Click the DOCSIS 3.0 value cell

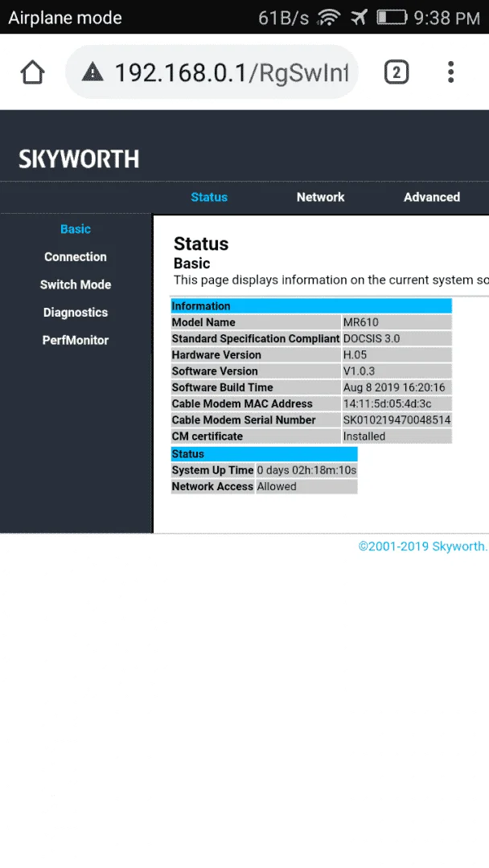coord(397,339)
